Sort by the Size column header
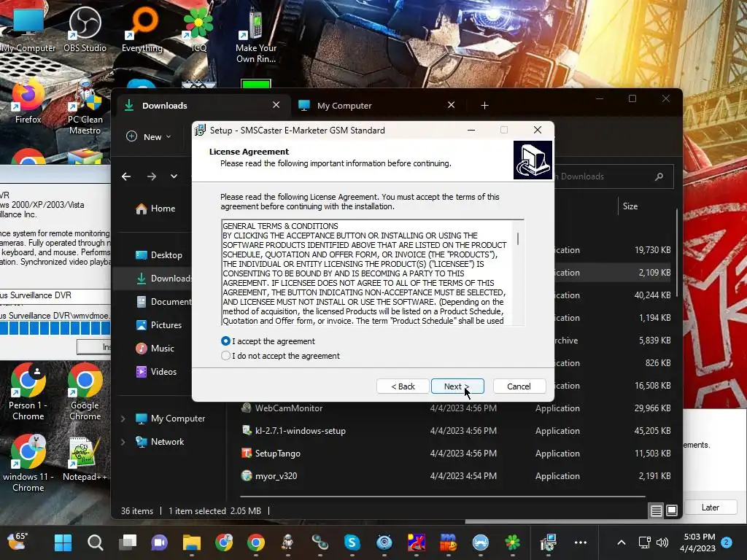The image size is (747, 560). (x=630, y=206)
